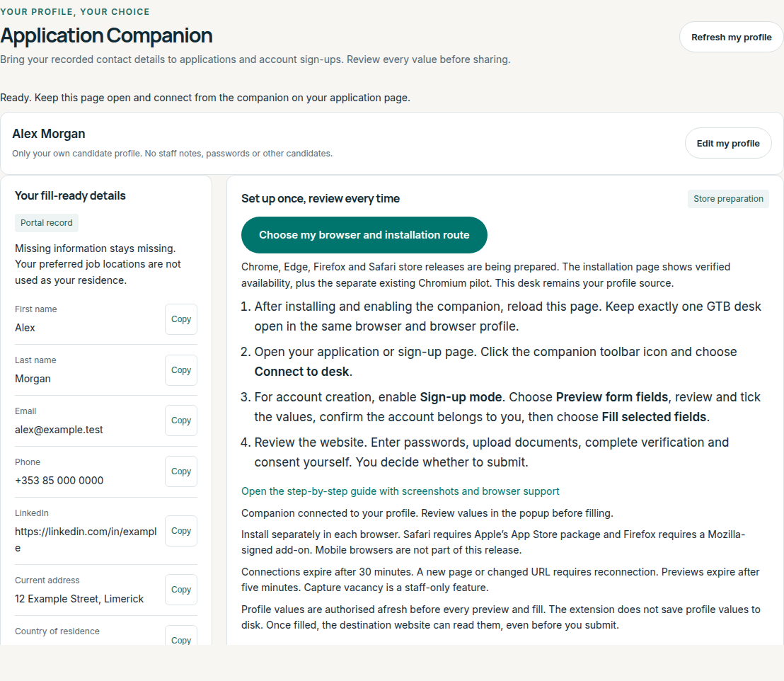Click the Portal record badge
Screen dimensions: 784x681
point(47,223)
